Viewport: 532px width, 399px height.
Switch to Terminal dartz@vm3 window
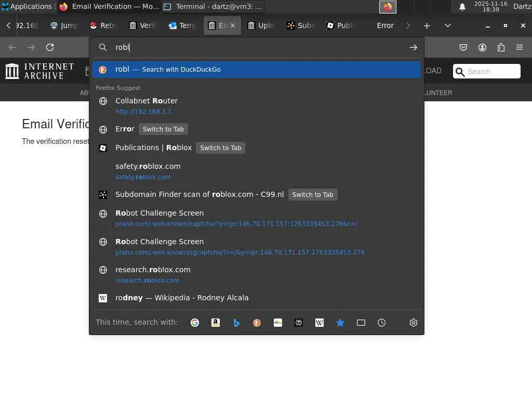213,6
